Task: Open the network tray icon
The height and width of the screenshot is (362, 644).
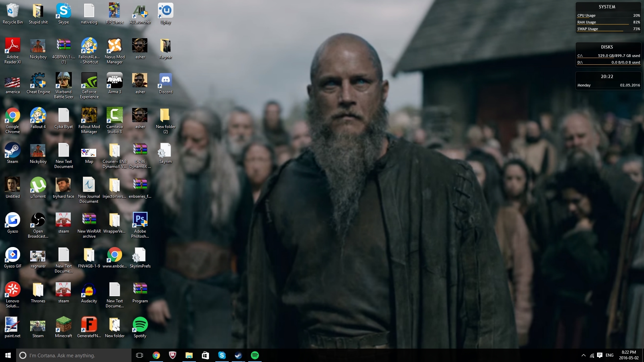Action: [592, 355]
